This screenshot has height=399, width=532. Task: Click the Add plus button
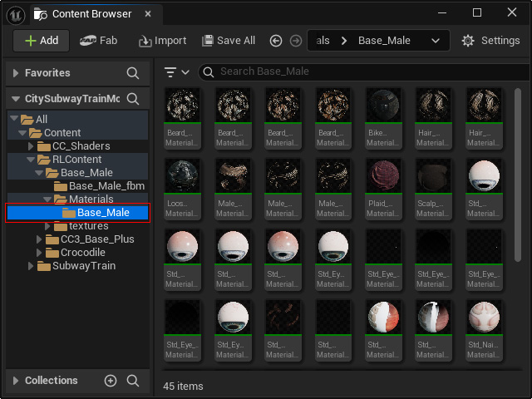(x=42, y=41)
